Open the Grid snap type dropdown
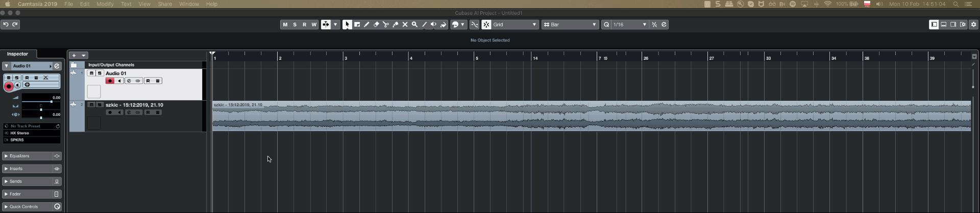 (x=515, y=25)
